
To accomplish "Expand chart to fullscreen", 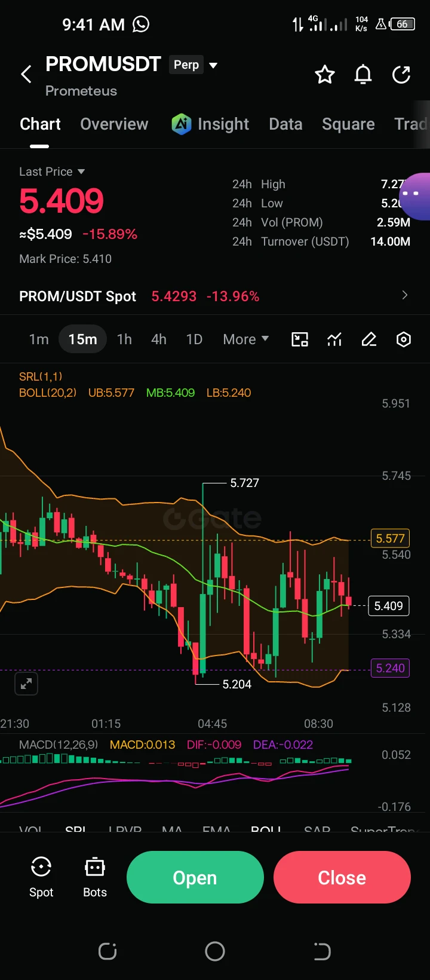I will pos(26,684).
